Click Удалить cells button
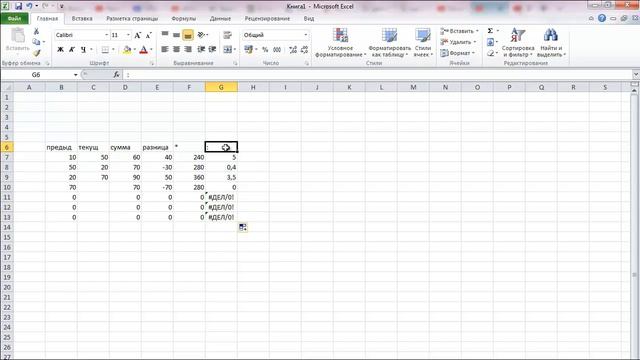640x360 pixels. coord(457,42)
